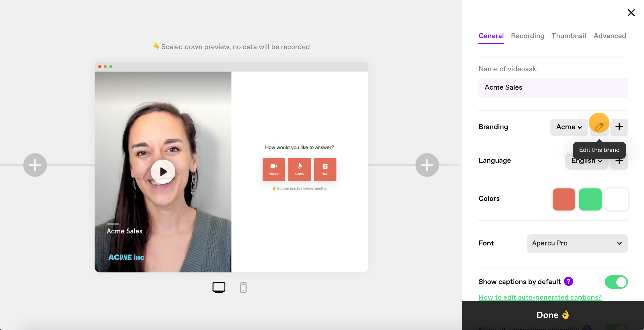This screenshot has height=330, width=644.
Task: Close the settings panel with the X
Action: pos(631,12)
